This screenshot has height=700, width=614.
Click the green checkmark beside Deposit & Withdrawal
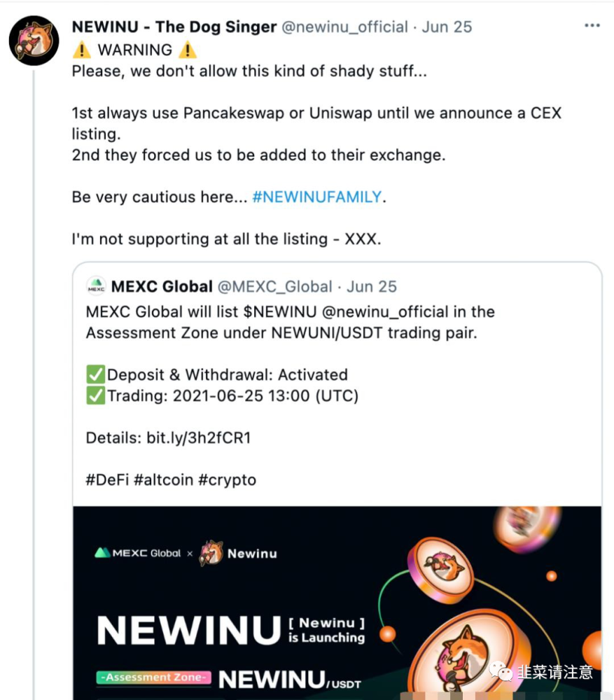coord(95,374)
